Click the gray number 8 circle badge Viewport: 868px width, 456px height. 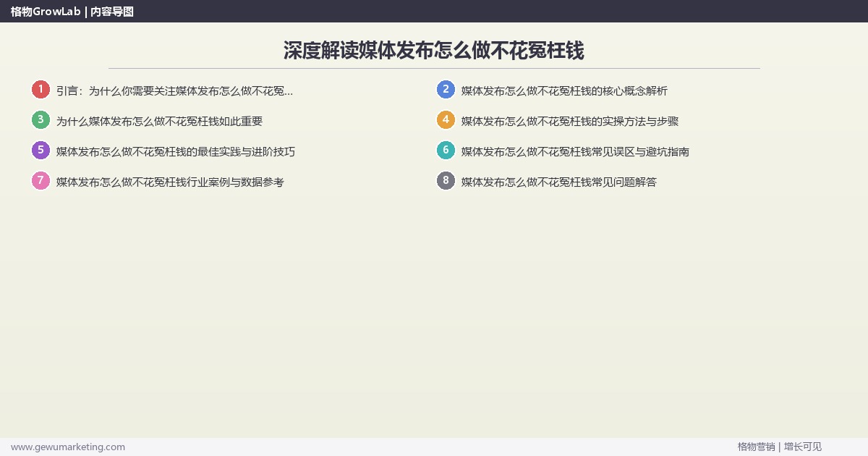[446, 181]
